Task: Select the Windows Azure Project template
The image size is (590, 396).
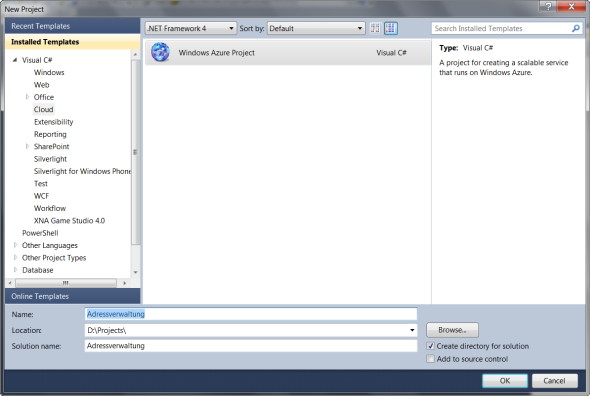Action: pos(288,53)
